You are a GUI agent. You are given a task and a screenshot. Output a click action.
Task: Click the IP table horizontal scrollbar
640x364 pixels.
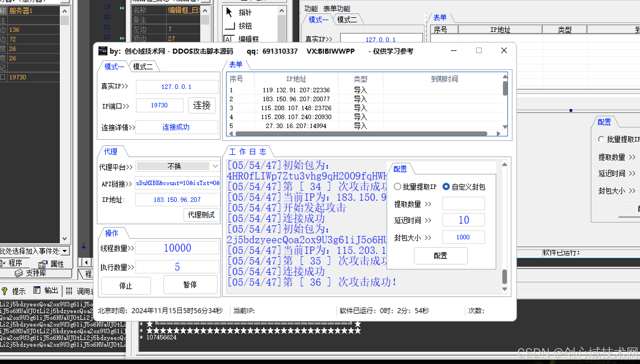coord(361,134)
